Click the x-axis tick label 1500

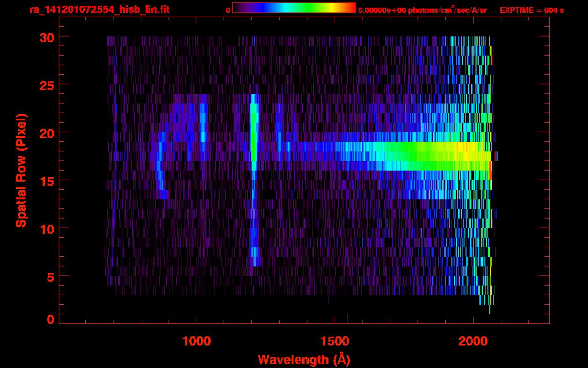tap(335, 341)
